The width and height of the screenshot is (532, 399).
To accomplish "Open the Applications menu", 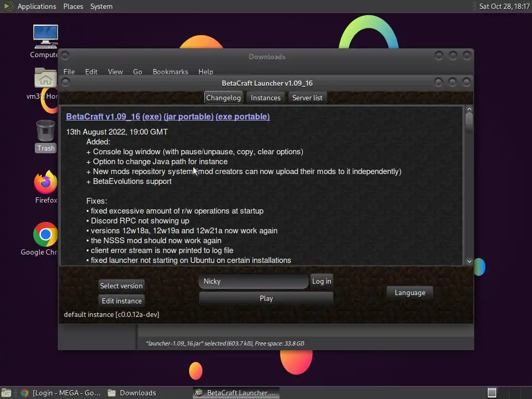I will point(37,6).
